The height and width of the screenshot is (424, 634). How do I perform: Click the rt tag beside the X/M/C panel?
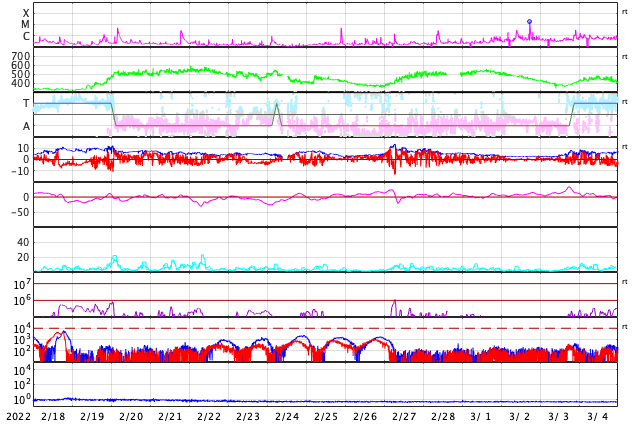[x=624, y=12]
